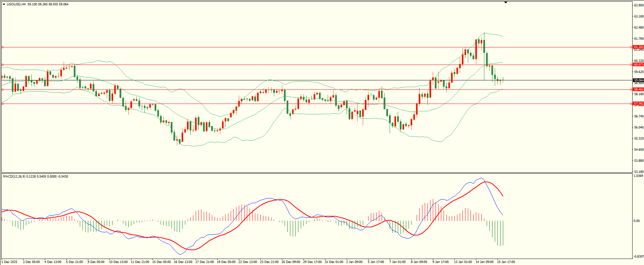Click left anchor square of 60.071 line
644x265 pixels.
(2, 65)
